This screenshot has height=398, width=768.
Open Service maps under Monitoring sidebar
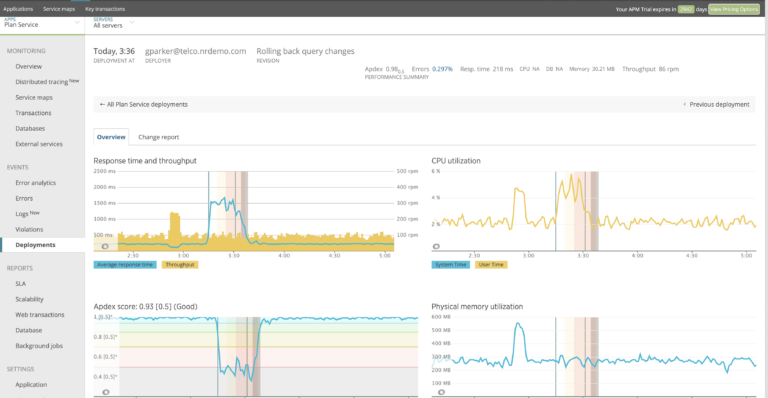coord(34,97)
